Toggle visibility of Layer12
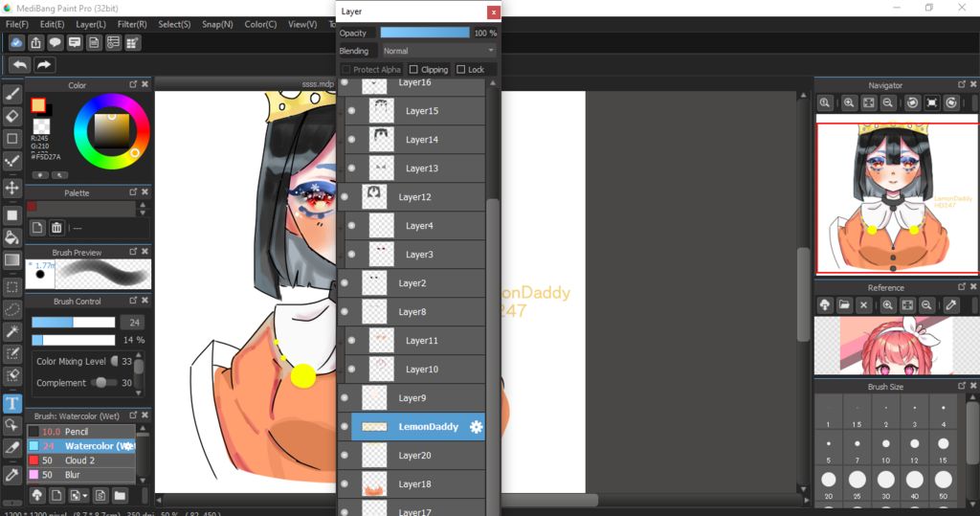The width and height of the screenshot is (980, 516). 345,197
